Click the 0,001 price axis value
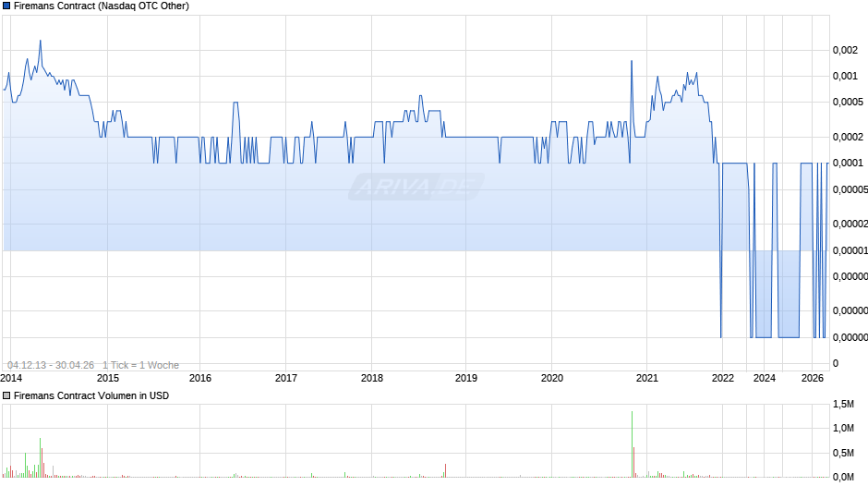Screen dimensions: 868x486 (x=845, y=76)
